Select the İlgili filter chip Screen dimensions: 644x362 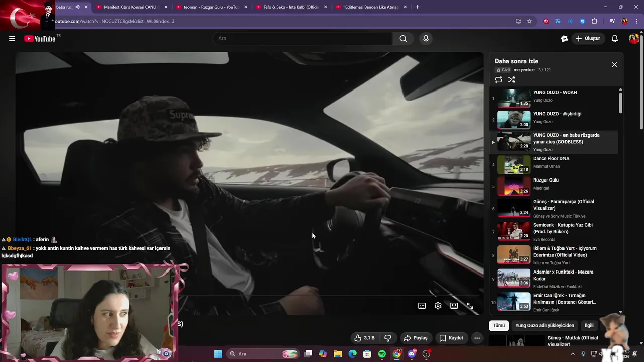pos(589,326)
